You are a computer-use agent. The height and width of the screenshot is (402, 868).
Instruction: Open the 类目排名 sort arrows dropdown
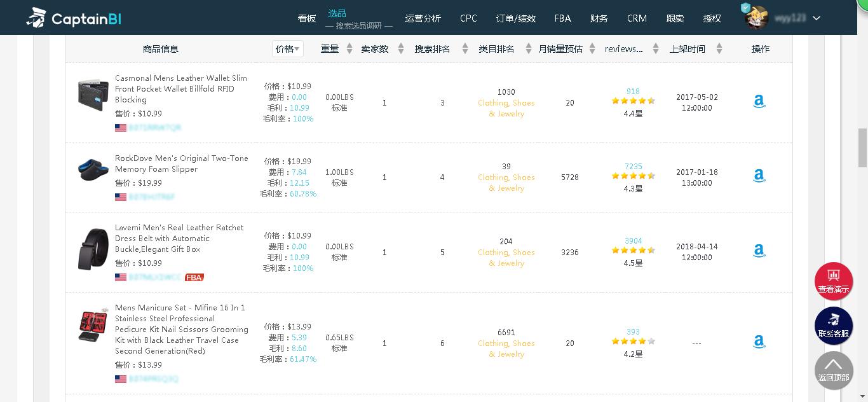click(x=529, y=48)
